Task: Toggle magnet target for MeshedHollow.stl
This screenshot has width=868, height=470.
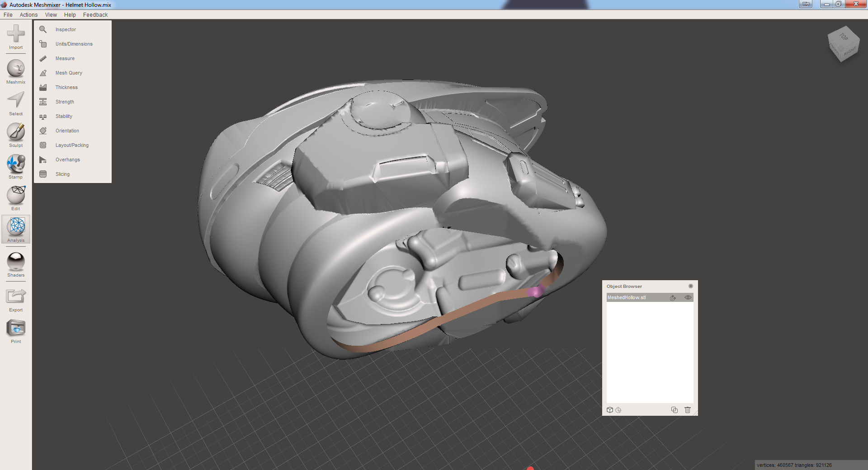Action: tap(673, 297)
